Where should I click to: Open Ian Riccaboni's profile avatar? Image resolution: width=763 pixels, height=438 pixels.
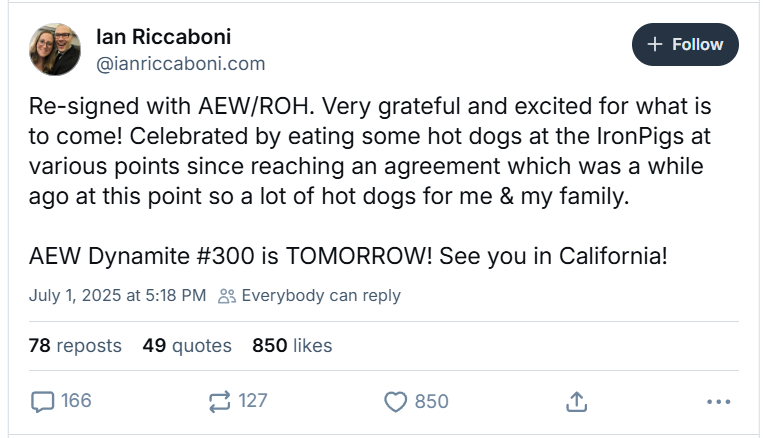(56, 49)
